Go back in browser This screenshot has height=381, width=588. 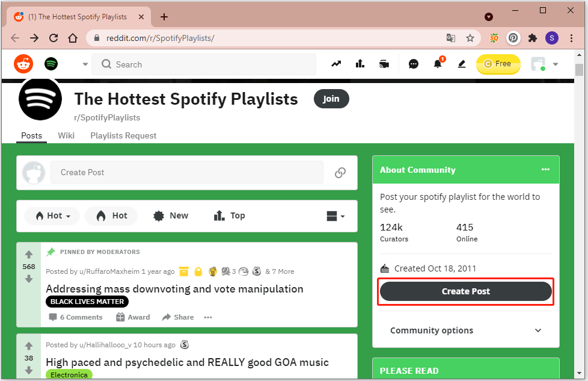coord(15,38)
